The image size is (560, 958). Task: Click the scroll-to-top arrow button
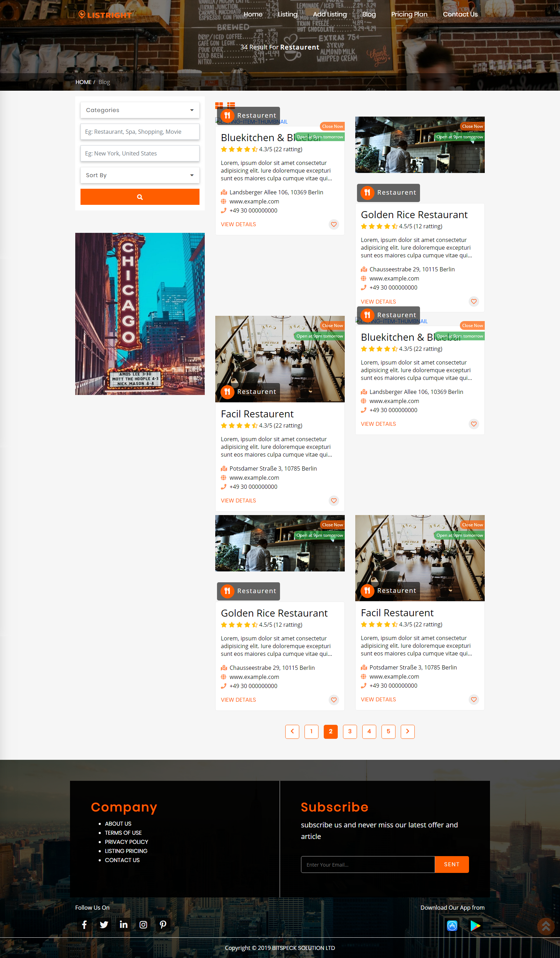[546, 926]
